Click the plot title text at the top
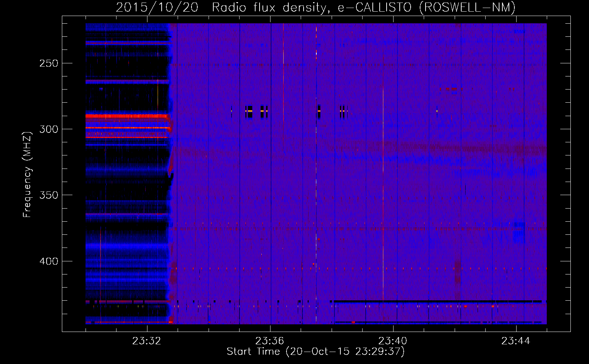 (x=316, y=7)
